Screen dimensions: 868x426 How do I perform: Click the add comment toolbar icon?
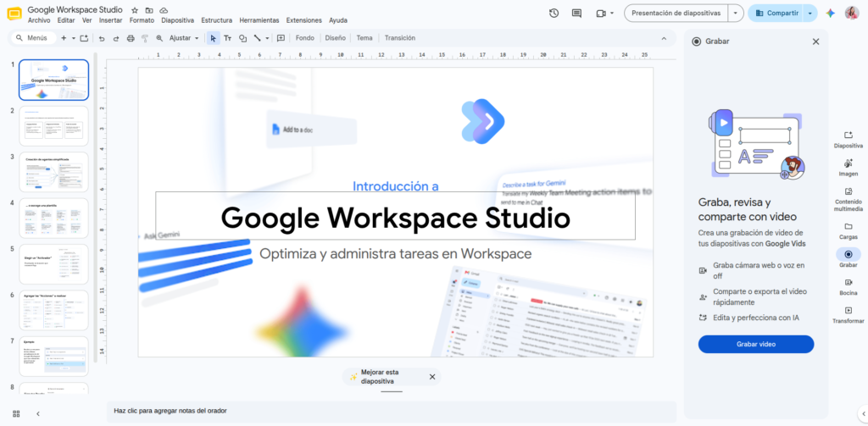tap(281, 38)
